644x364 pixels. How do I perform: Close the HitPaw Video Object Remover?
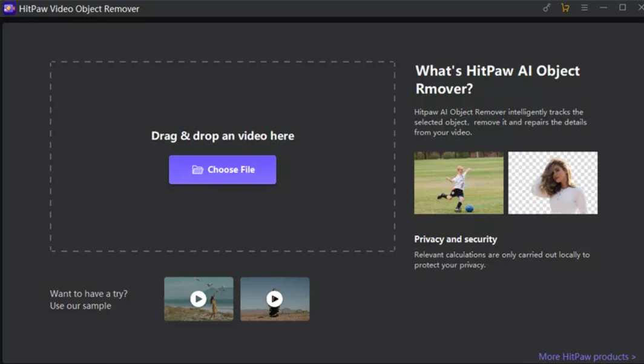pyautogui.click(x=641, y=8)
